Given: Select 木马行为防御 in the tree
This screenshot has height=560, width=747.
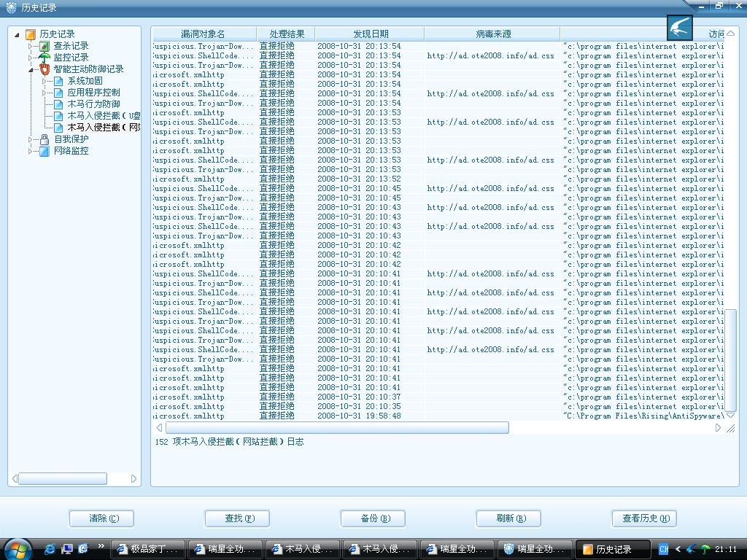Looking at the screenshot, I should [x=93, y=104].
